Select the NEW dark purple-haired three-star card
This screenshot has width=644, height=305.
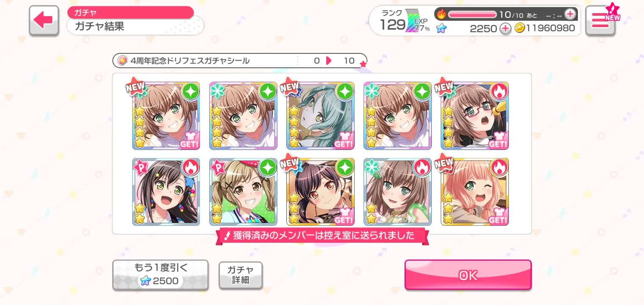tap(320, 192)
